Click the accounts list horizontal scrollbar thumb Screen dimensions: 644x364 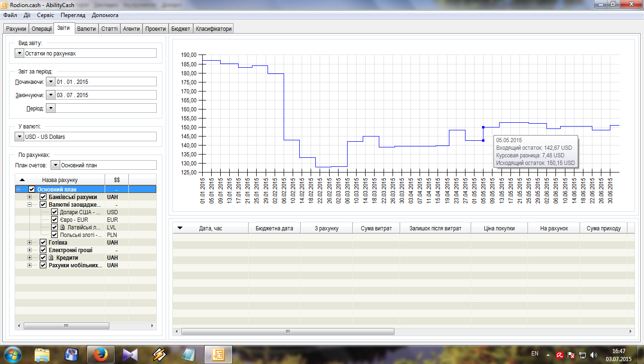[x=66, y=326]
